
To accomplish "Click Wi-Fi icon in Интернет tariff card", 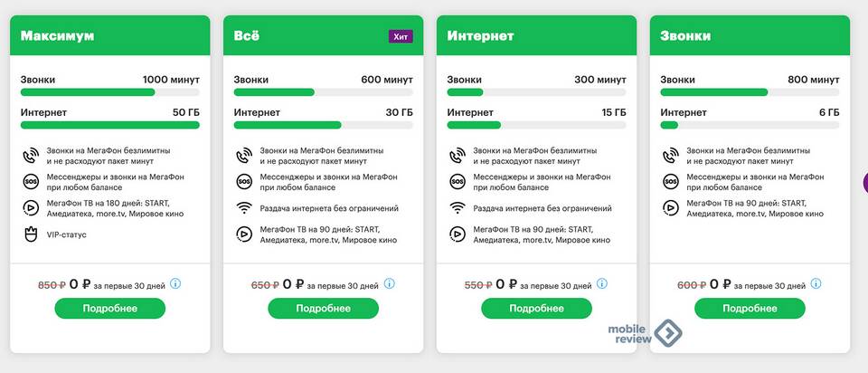I will 458,208.
